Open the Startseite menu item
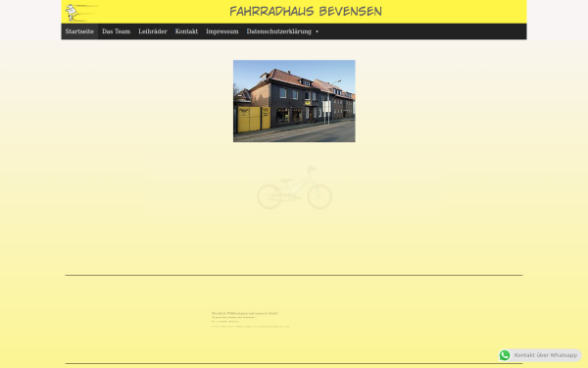588x368 pixels. 79,31
